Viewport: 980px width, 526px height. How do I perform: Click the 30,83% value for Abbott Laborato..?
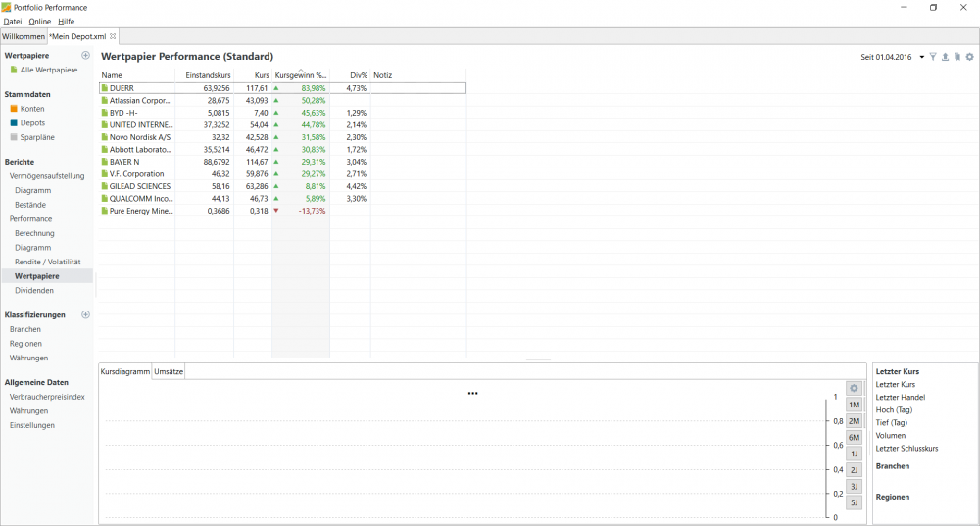[x=314, y=150]
